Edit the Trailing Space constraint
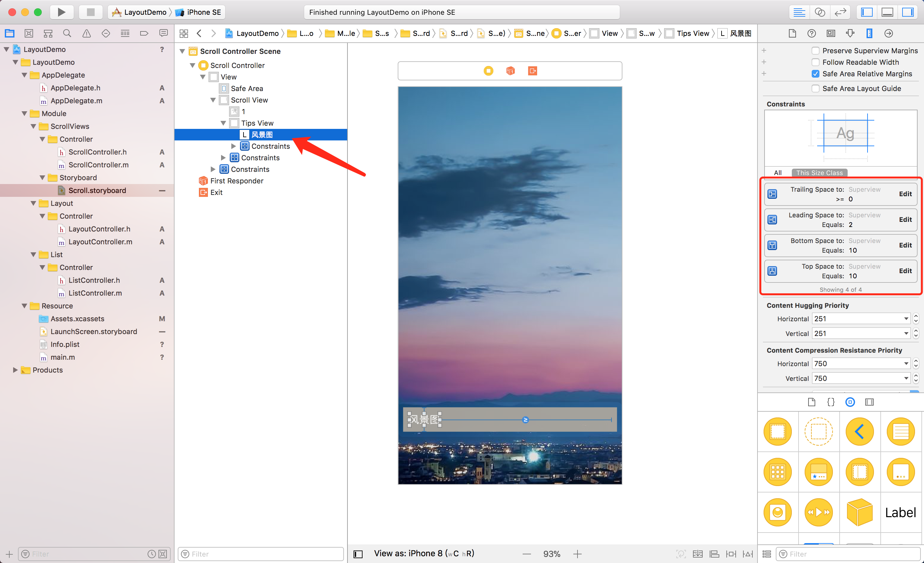 (905, 194)
